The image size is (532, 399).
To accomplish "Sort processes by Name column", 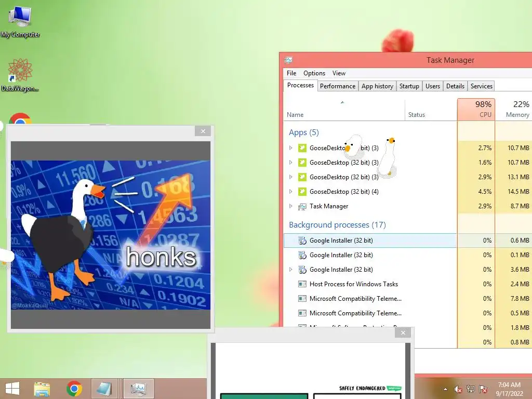I will coord(344,110).
